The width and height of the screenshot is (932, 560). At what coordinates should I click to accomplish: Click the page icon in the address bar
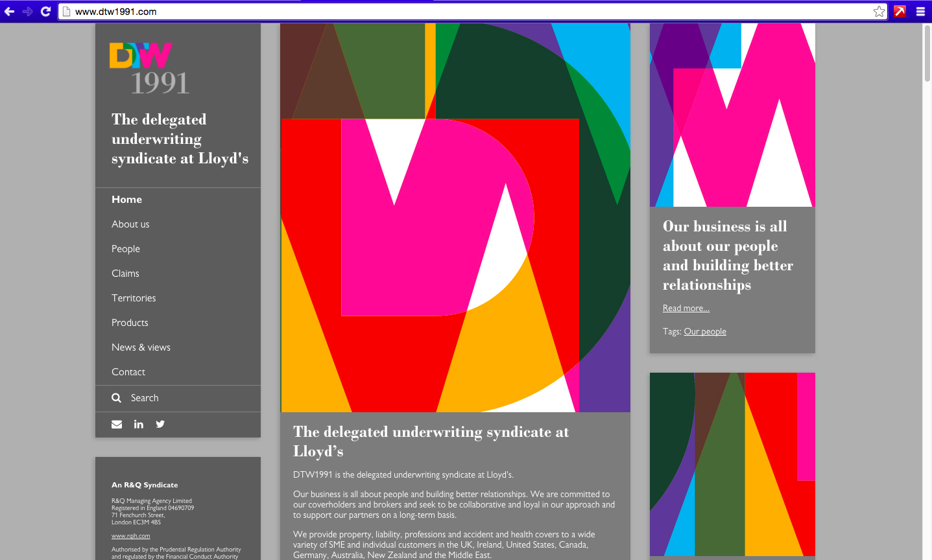coord(66,11)
